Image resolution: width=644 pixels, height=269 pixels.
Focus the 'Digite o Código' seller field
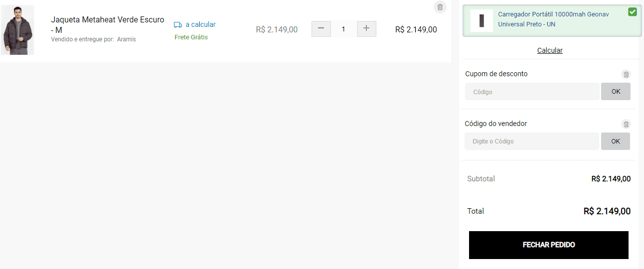[x=532, y=141]
